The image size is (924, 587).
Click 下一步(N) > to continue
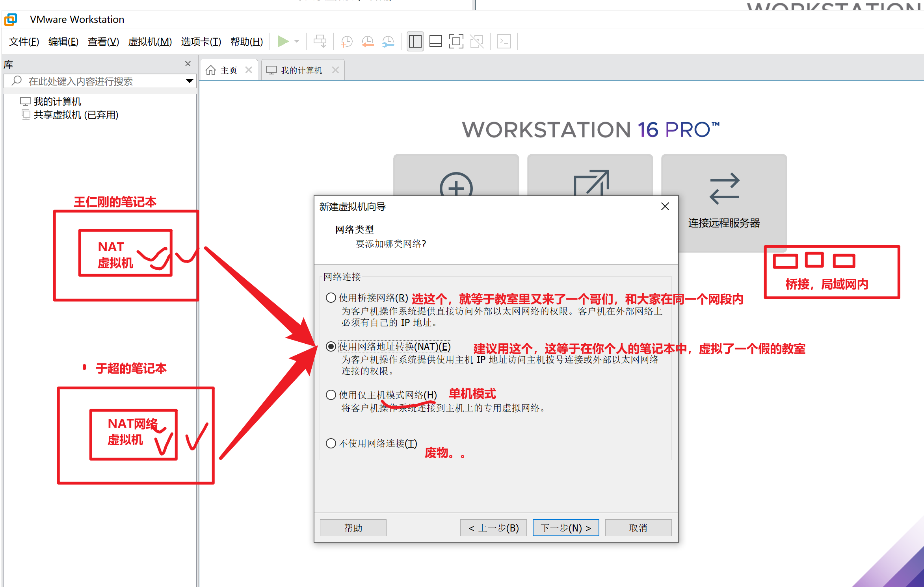tap(566, 528)
